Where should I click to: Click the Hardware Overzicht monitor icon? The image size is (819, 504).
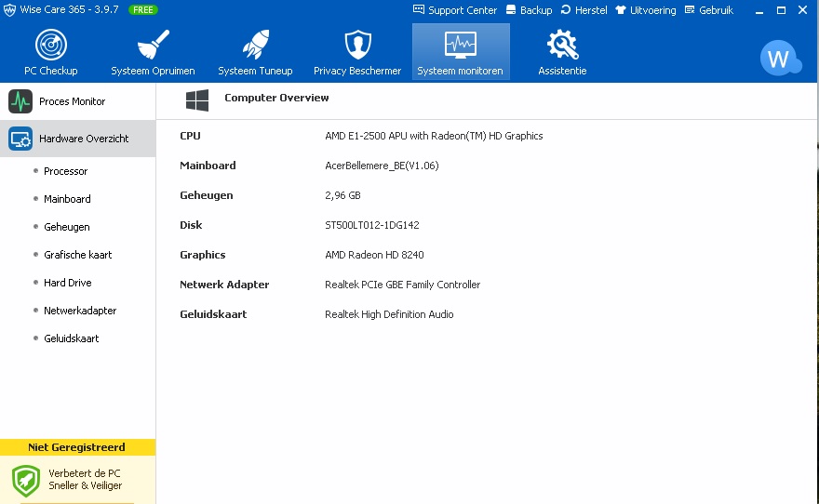(20, 139)
